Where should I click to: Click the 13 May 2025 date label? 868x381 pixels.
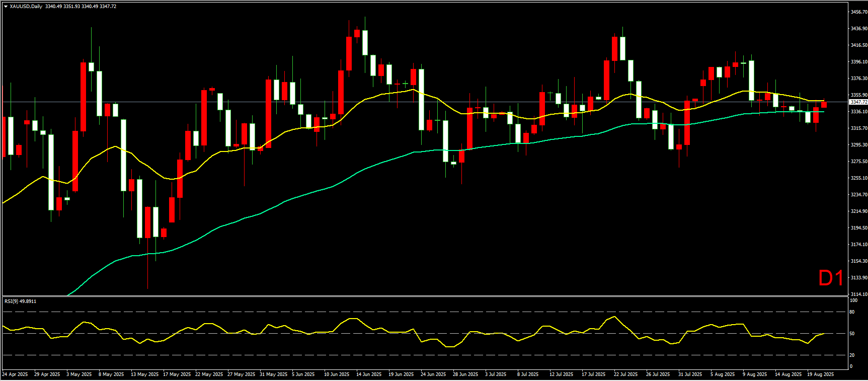tap(144, 374)
